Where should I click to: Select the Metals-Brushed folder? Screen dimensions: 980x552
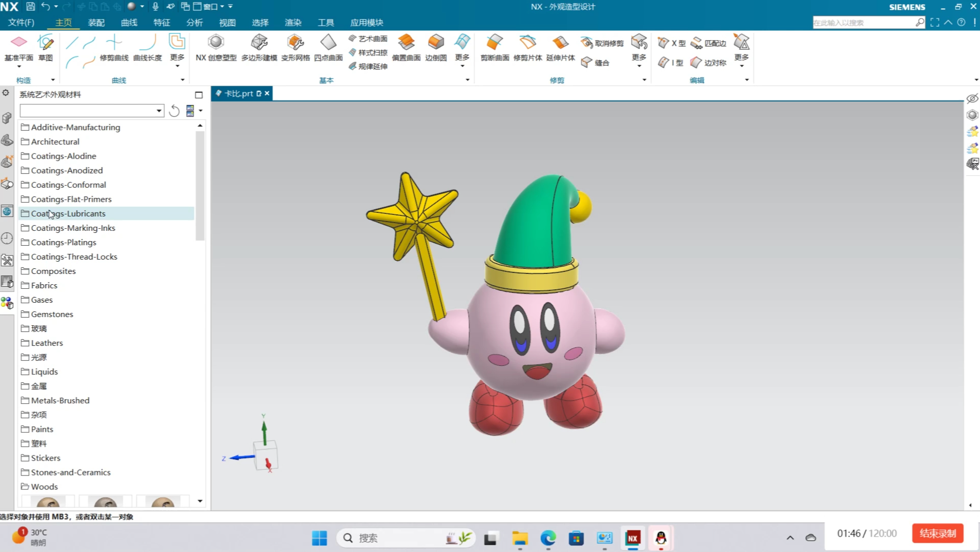pyautogui.click(x=55, y=401)
